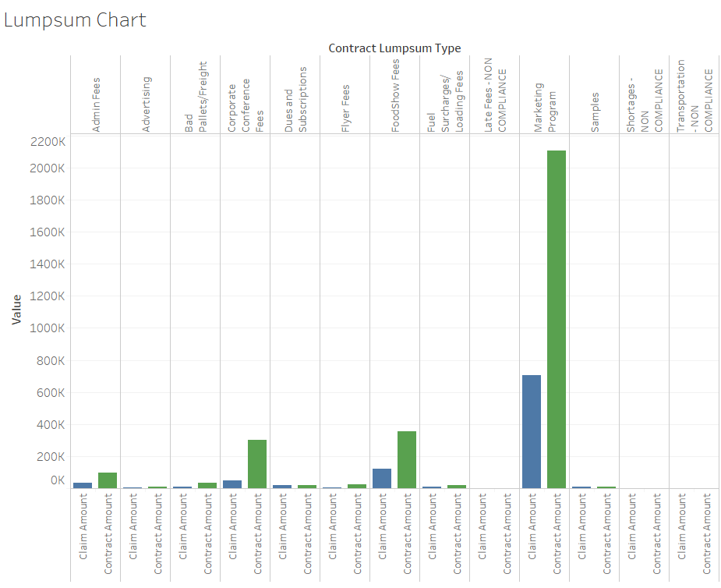This screenshot has width=721, height=588.
Task: Click the green Marketing Program Contract Amount bar
Action: click(557, 320)
